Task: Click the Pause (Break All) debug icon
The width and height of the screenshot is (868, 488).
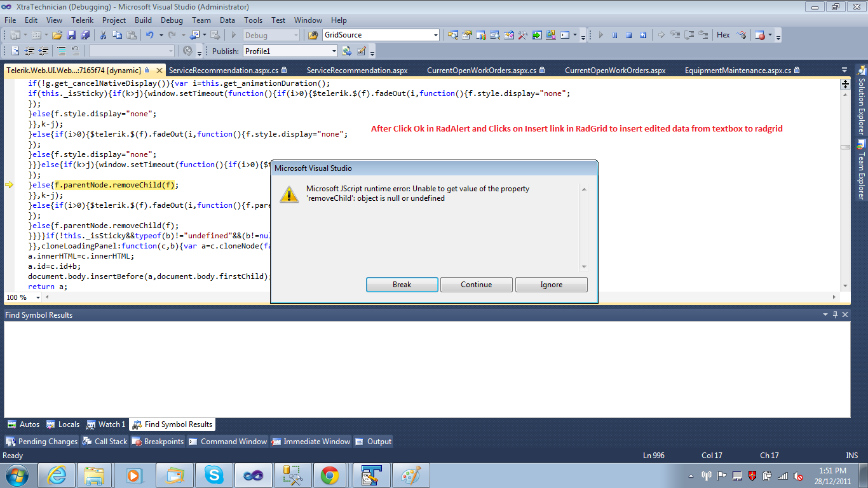Action: [x=615, y=36]
